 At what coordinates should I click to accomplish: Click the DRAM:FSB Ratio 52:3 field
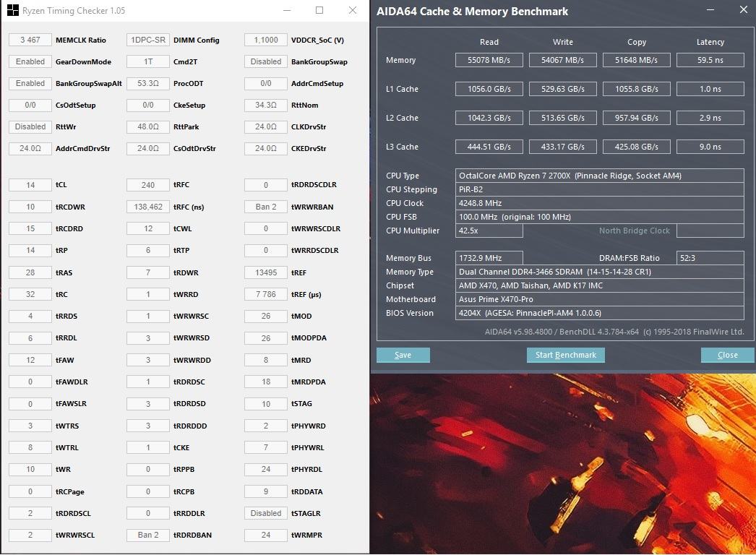click(x=710, y=259)
